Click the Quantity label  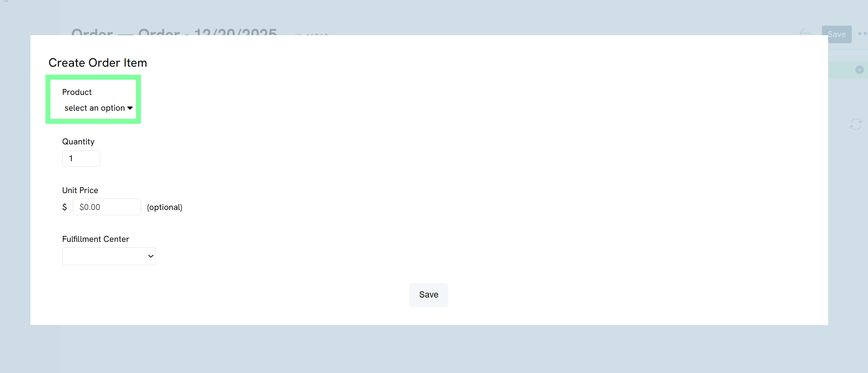pyautogui.click(x=78, y=141)
